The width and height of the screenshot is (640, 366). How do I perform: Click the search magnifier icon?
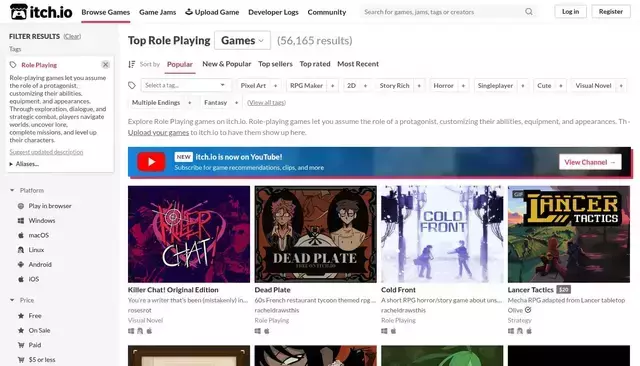tap(529, 12)
